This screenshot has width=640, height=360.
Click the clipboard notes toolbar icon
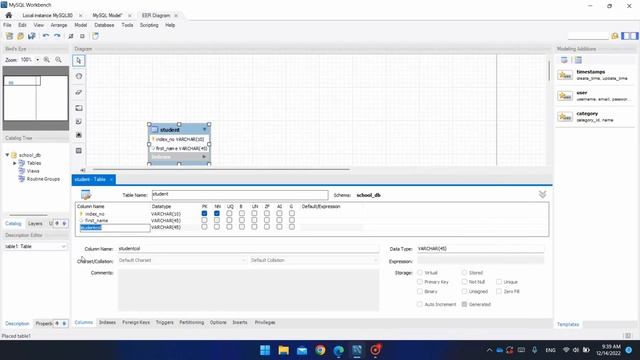[x=95, y=36]
